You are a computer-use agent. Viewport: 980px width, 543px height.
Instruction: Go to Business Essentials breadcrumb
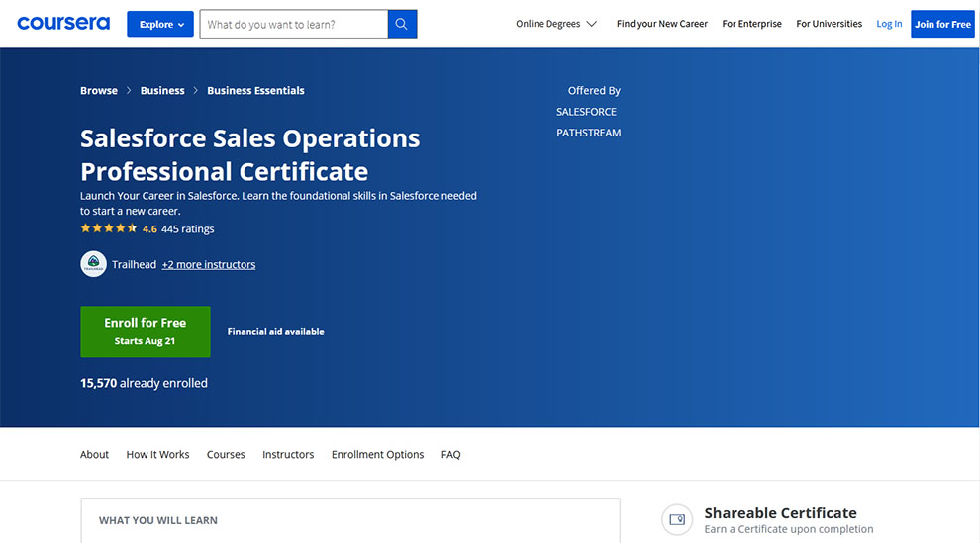click(255, 91)
